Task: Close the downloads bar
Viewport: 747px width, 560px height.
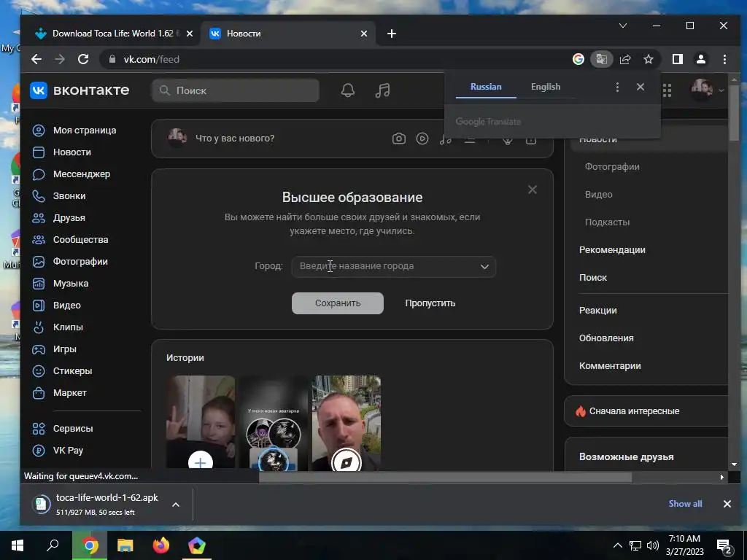Action: click(727, 504)
